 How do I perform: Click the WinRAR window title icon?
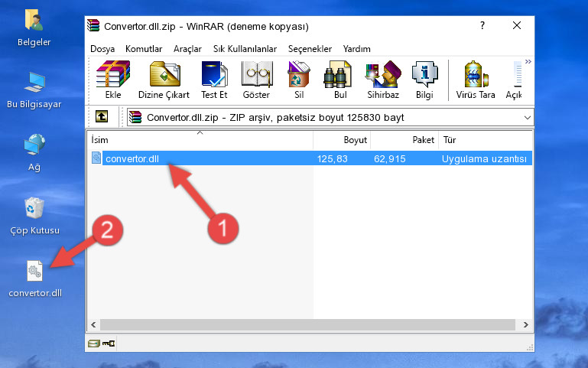pos(94,25)
